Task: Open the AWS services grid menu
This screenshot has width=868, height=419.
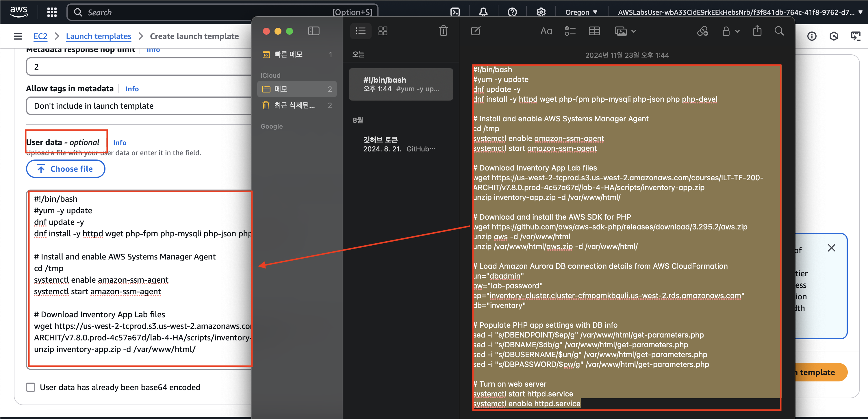Action: (x=52, y=12)
